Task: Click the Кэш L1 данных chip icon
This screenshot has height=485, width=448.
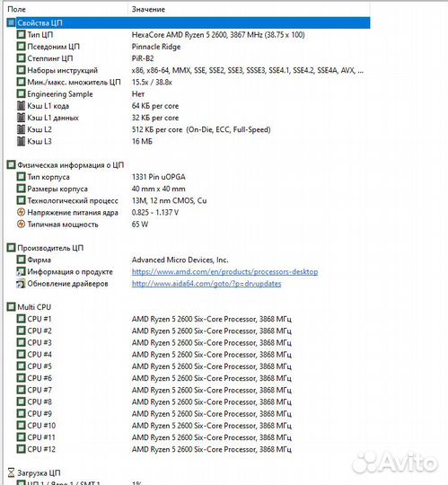Action: pos(21,118)
